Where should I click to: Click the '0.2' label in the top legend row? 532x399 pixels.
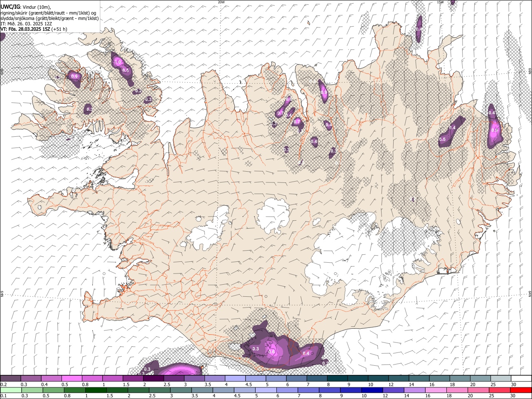(3, 384)
